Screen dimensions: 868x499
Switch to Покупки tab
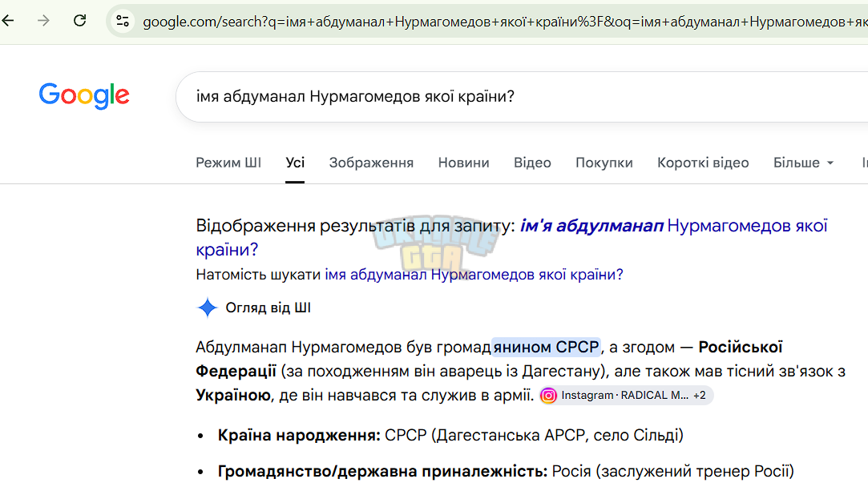tap(604, 163)
